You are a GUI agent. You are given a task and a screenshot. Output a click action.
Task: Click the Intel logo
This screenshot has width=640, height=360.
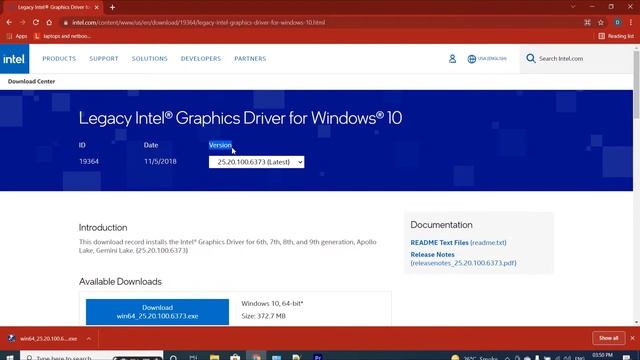[x=14, y=59]
